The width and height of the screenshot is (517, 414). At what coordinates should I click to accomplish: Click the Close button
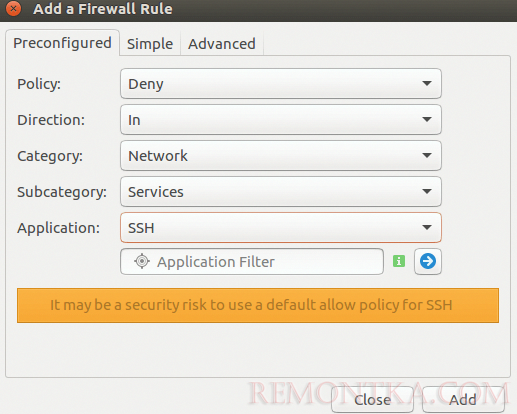pyautogui.click(x=372, y=400)
